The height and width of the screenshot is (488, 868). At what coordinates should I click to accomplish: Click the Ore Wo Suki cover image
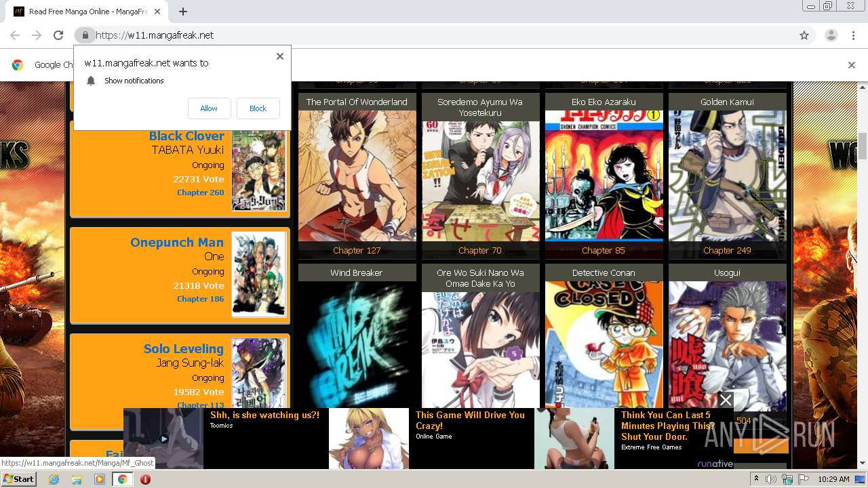point(481,350)
